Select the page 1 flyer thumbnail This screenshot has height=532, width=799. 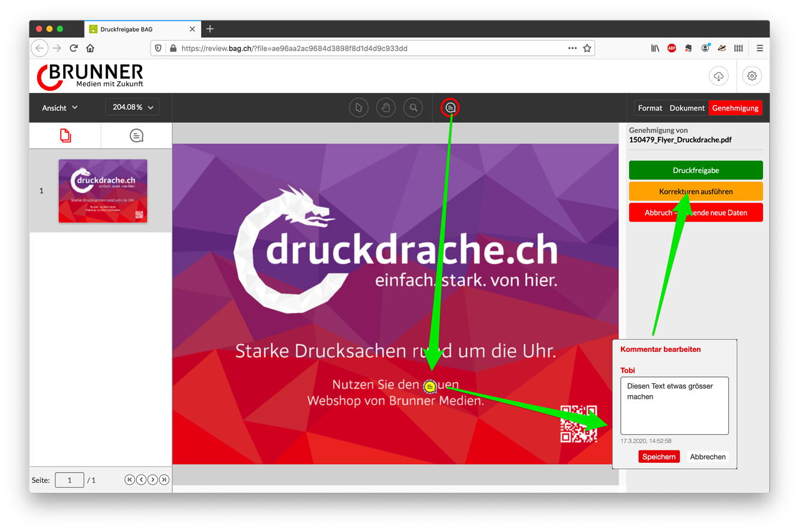[x=103, y=191]
